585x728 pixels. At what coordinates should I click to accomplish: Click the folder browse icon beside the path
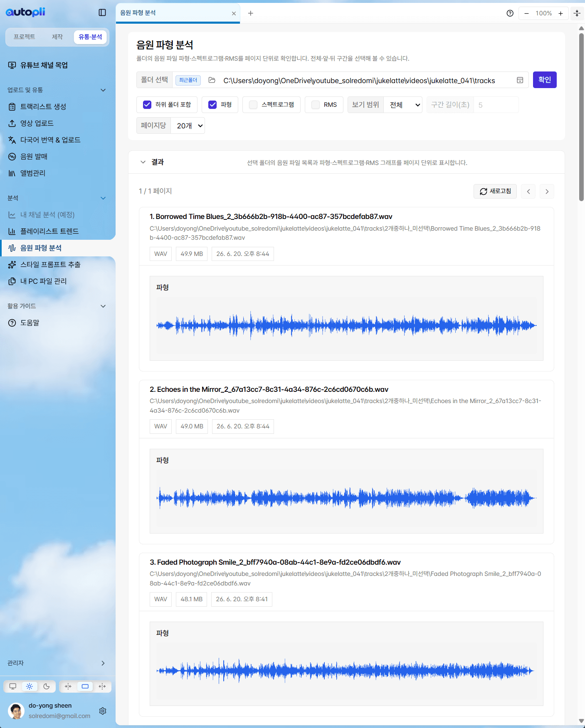[x=212, y=80]
